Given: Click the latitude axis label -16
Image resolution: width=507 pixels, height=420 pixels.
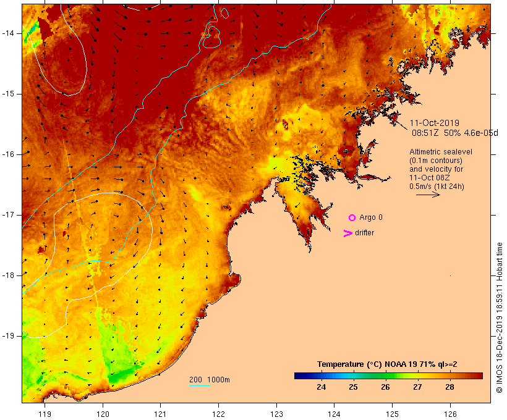Looking at the screenshot, I should click(8, 154).
